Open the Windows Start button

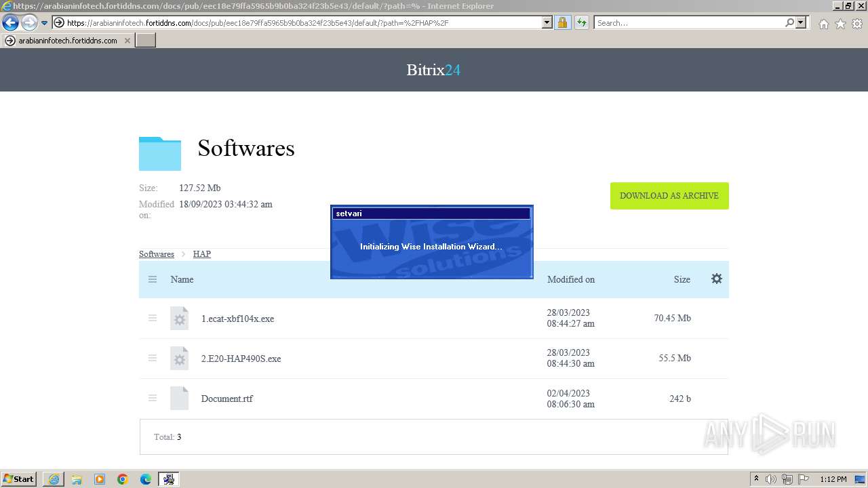pyautogui.click(x=19, y=479)
